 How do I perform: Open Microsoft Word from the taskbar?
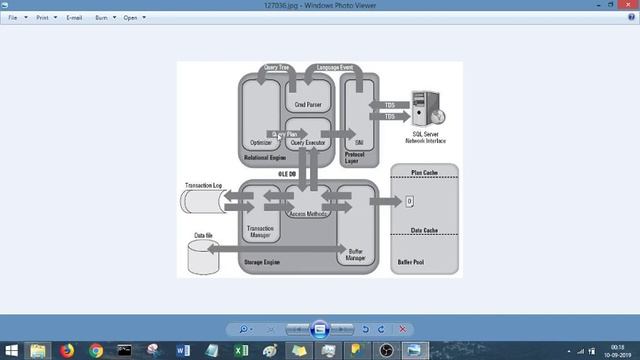click(x=183, y=351)
